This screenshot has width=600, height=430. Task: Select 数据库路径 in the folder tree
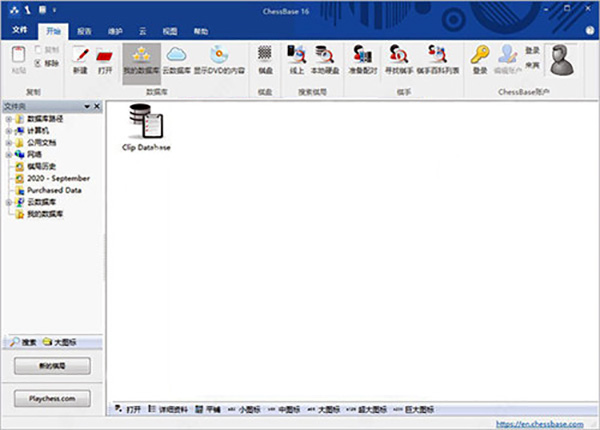[x=45, y=119]
